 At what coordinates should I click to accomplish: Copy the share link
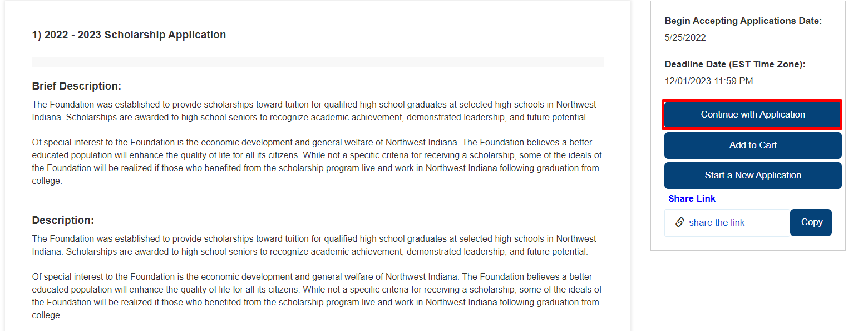[x=811, y=222]
